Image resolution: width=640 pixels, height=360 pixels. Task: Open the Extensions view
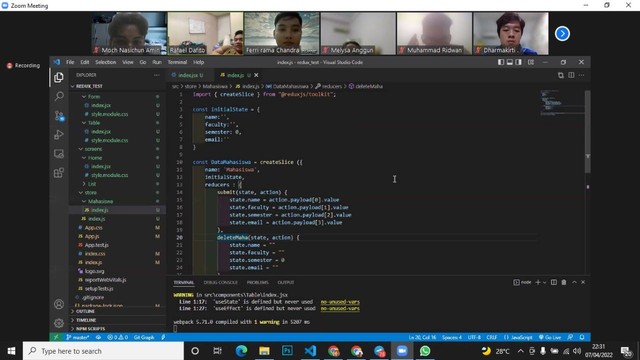click(x=59, y=173)
